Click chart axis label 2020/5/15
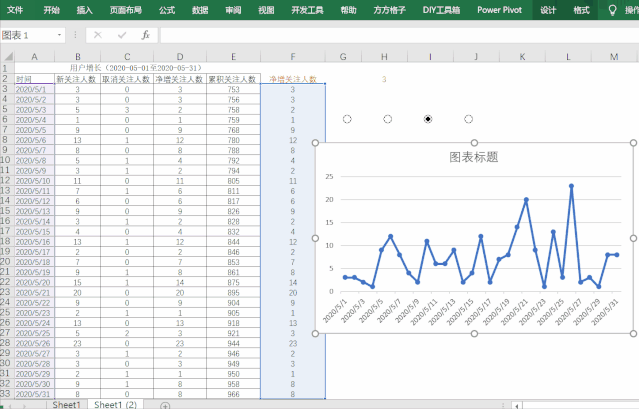The height and width of the screenshot is (409, 639). click(x=460, y=312)
